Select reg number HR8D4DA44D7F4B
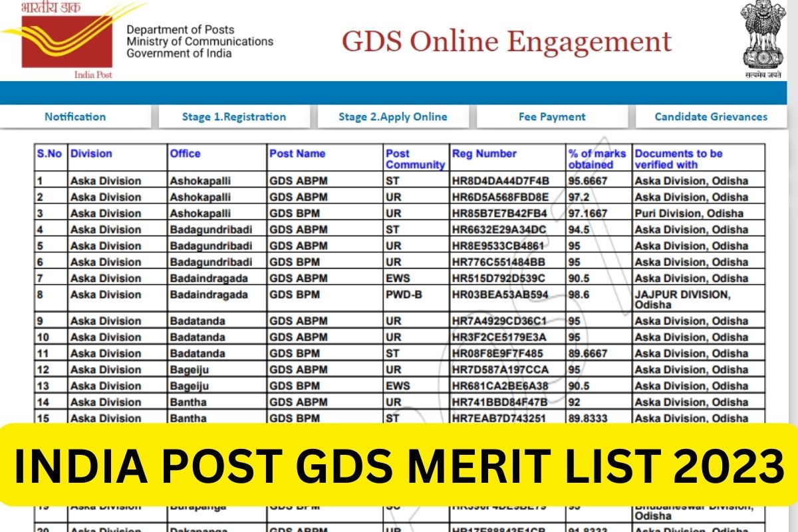This screenshot has width=798, height=532. pyautogui.click(x=501, y=181)
